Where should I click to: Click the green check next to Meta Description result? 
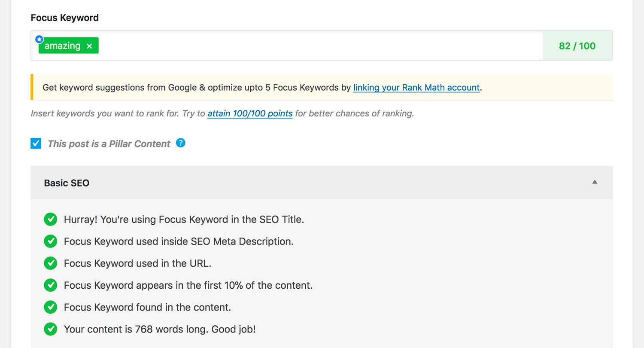pos(51,241)
